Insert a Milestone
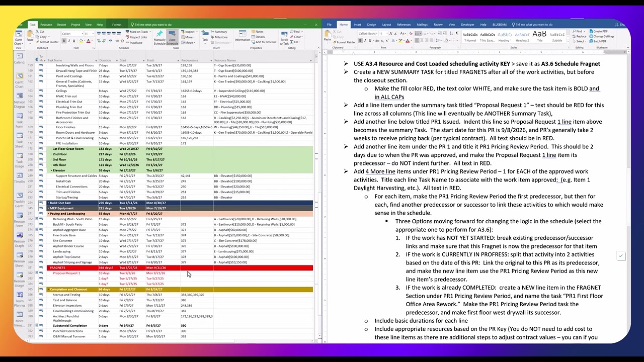Screen dimensions: 644x362 click(219, 37)
